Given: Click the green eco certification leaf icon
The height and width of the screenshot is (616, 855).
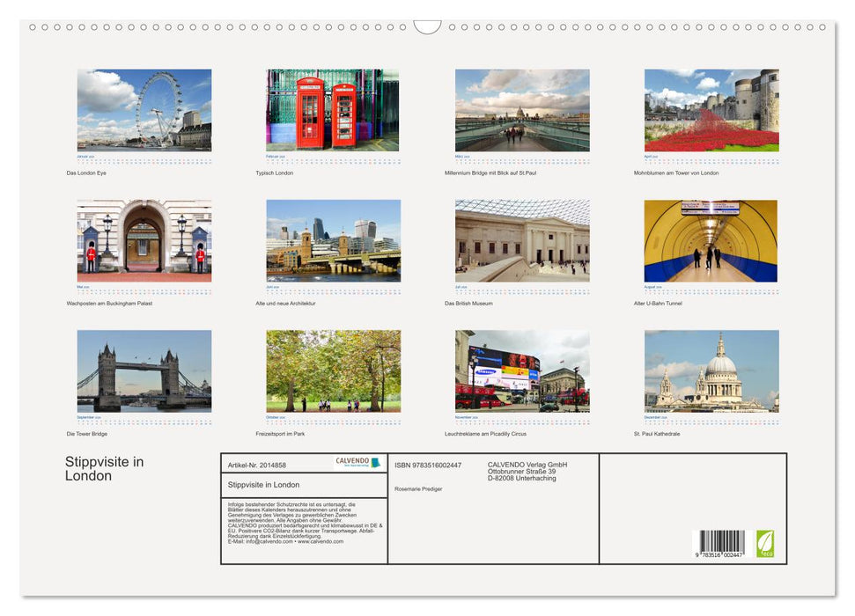Looking at the screenshot, I should click(767, 546).
